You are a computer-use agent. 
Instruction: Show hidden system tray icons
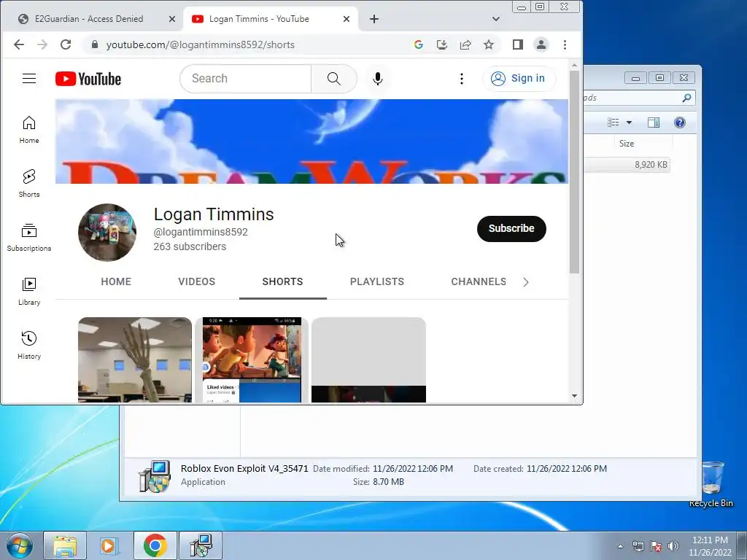point(620,546)
